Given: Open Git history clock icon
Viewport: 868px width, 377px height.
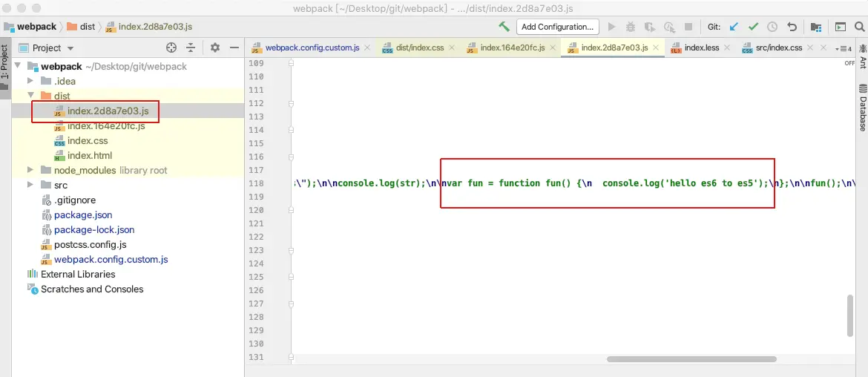Looking at the screenshot, I should 772,27.
